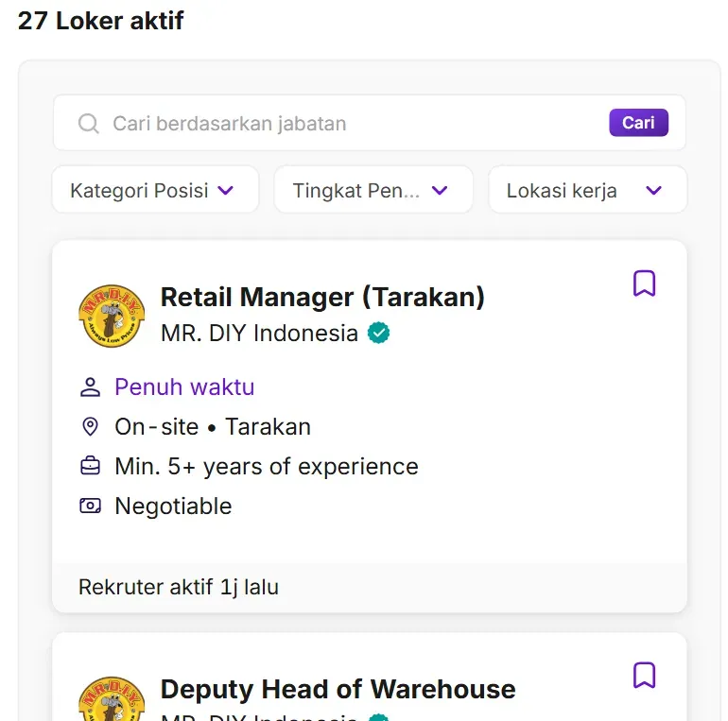Open the Deputy Head of Warehouse job title
This screenshot has height=721, width=728.
[338, 689]
